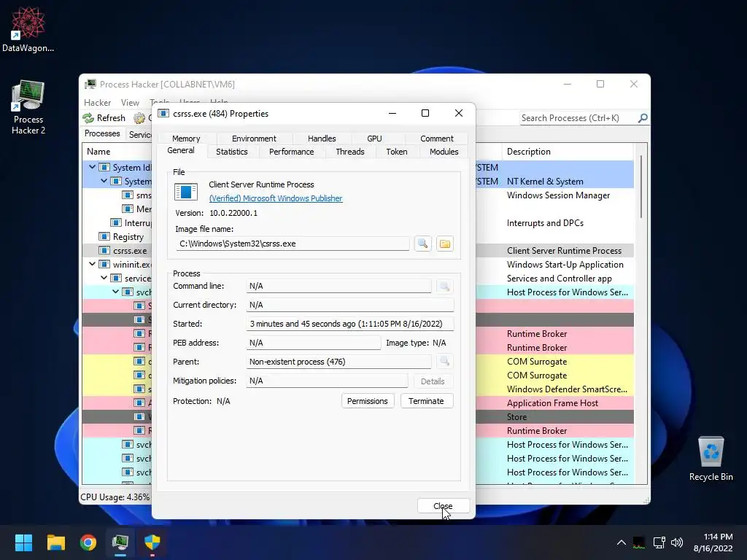The height and width of the screenshot is (560, 747).
Task: Click the Terminate button
Action: (426, 401)
